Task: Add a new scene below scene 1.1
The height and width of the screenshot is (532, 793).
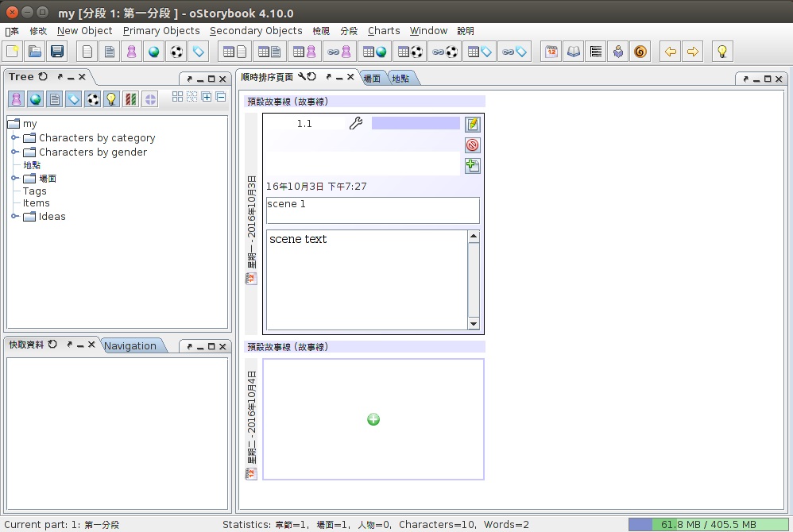Action: [x=472, y=166]
